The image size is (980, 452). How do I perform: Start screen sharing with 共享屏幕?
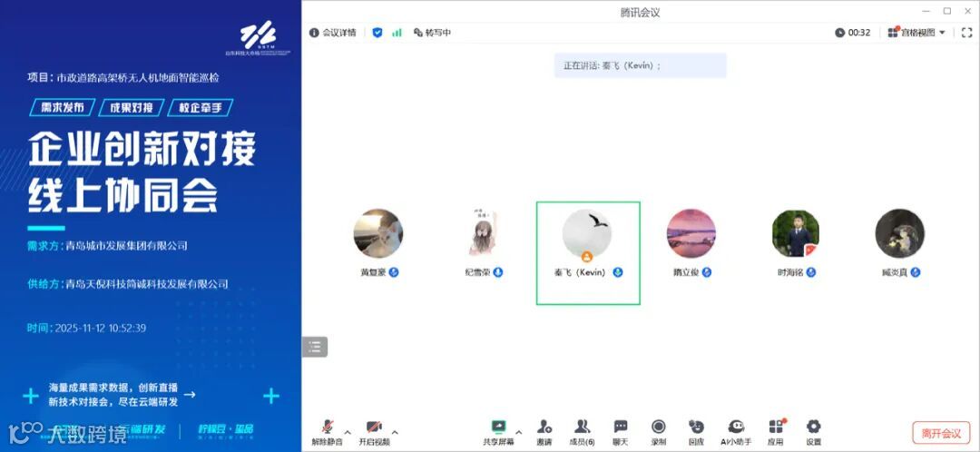click(x=498, y=433)
